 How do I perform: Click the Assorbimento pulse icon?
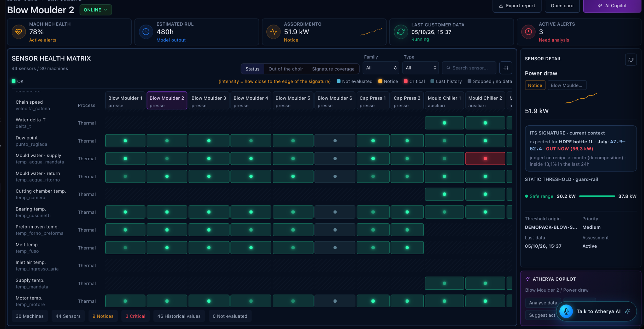click(x=273, y=32)
